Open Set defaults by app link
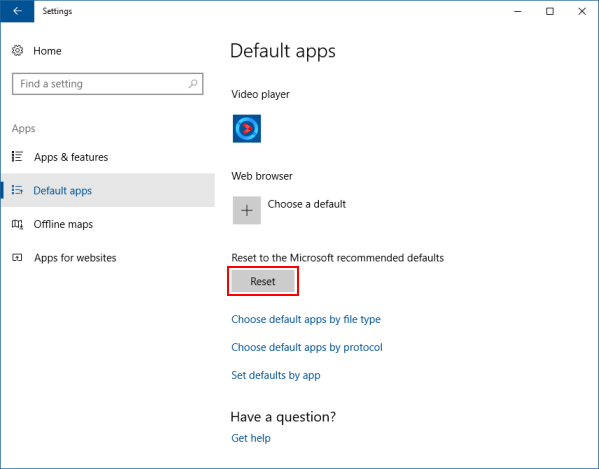The width and height of the screenshot is (599, 469). pos(276,375)
